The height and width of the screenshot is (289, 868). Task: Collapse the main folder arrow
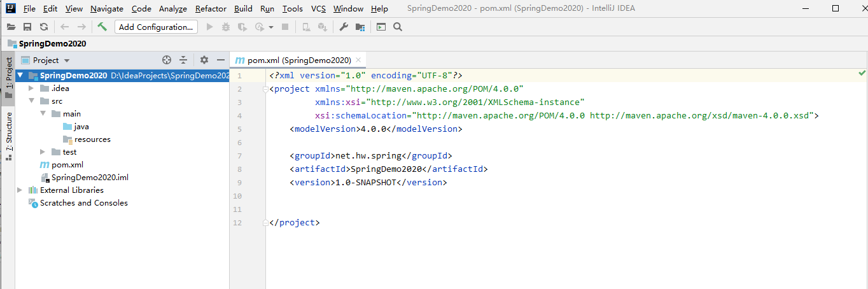click(43, 113)
